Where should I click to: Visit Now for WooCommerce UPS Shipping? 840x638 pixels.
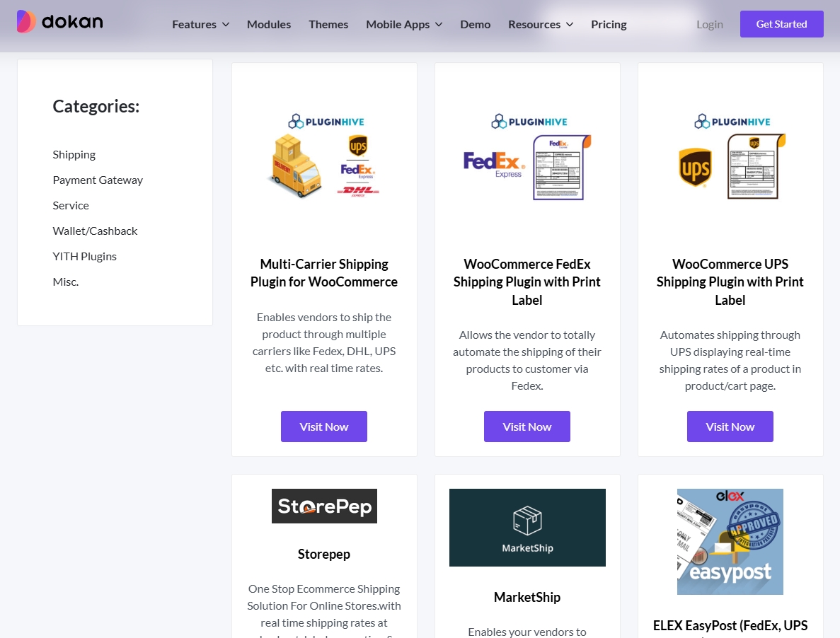pyautogui.click(x=730, y=427)
